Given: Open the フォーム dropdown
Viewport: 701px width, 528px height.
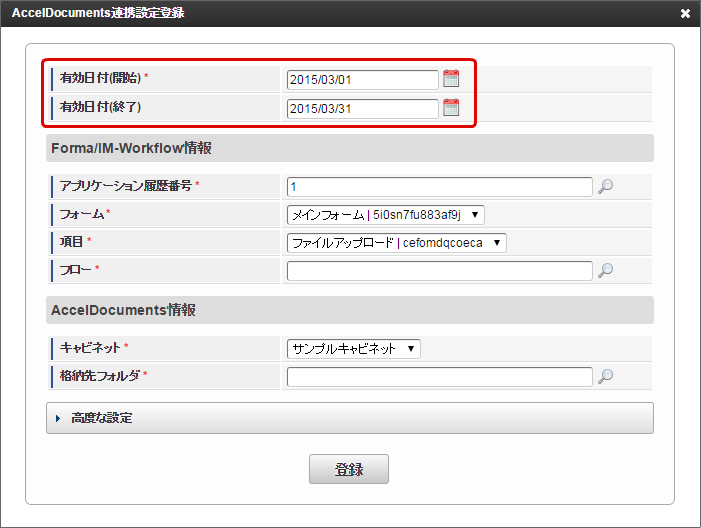Looking at the screenshot, I should [385, 215].
